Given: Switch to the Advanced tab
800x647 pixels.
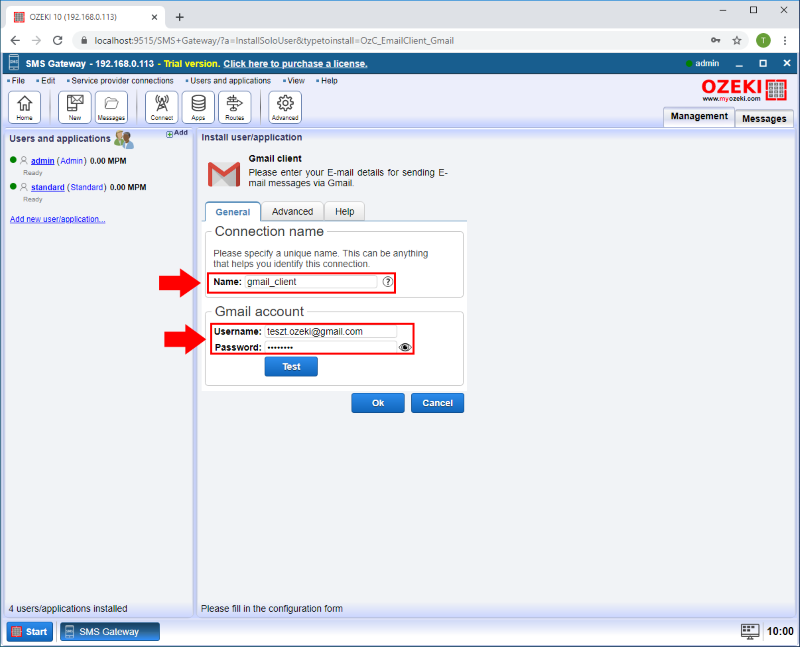Looking at the screenshot, I should [292, 211].
